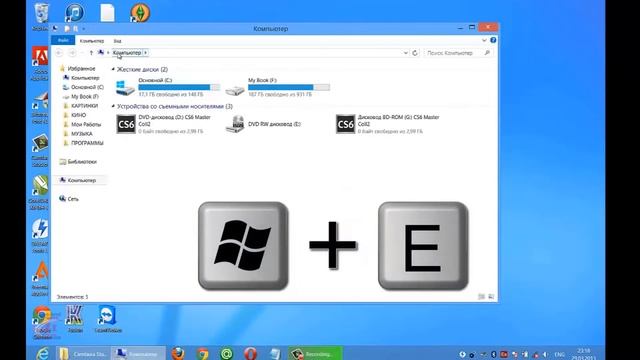Switch to large icons view in status bar
640x360 pixels.
pos(491,297)
